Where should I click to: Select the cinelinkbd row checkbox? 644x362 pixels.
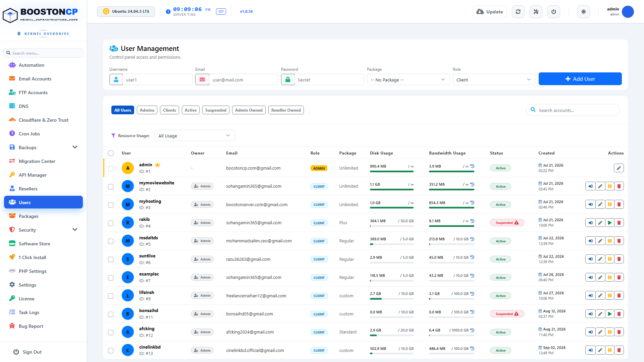(x=111, y=351)
